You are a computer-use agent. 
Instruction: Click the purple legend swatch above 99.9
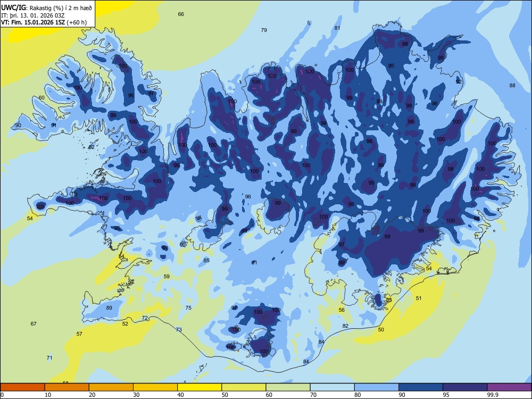[509, 387]
